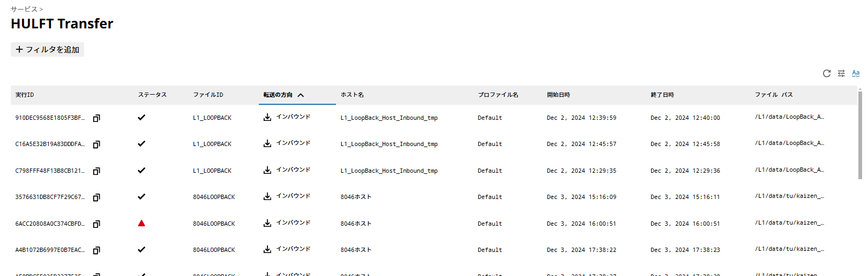Sort by ファイルID column header
868x276 pixels.
(208, 95)
